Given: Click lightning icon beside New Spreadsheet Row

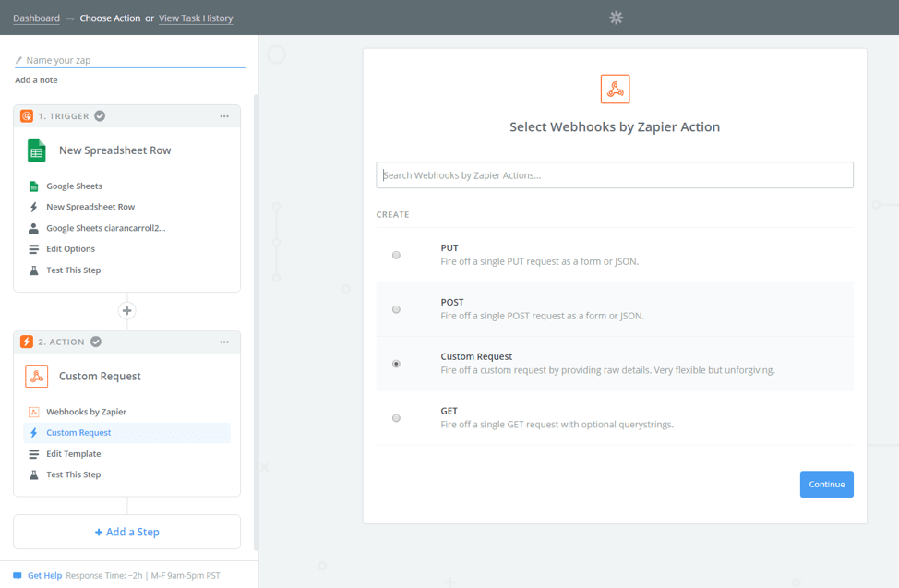Looking at the screenshot, I should tap(34, 207).
